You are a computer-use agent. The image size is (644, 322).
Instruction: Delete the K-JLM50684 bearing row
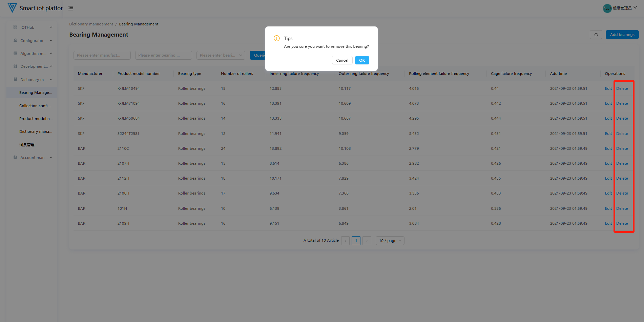(622, 118)
